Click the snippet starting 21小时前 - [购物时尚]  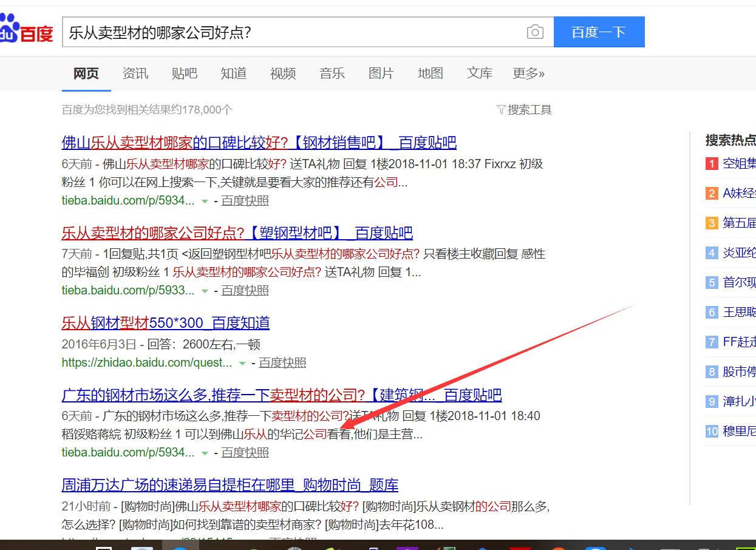[x=305, y=515]
